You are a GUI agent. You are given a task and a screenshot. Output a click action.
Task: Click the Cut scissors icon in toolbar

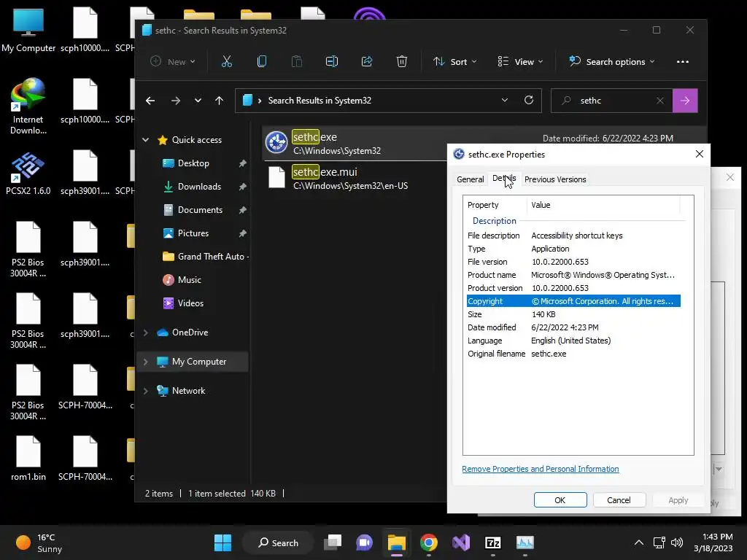227,61
